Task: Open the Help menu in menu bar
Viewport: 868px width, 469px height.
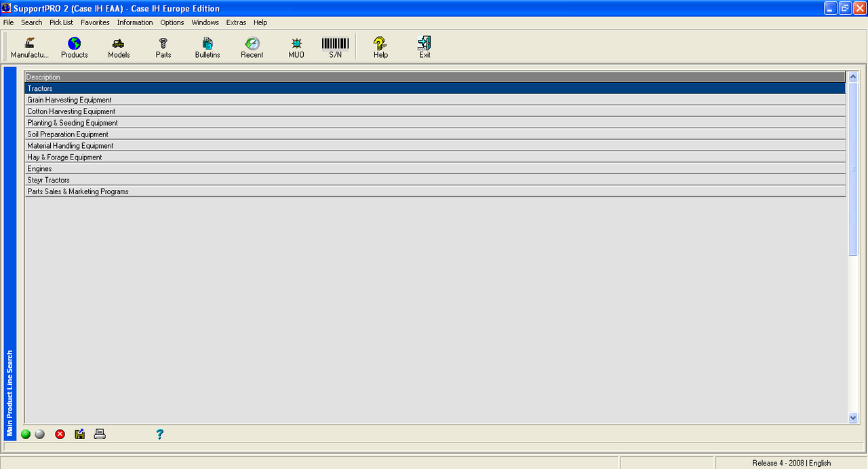Action: tap(260, 22)
